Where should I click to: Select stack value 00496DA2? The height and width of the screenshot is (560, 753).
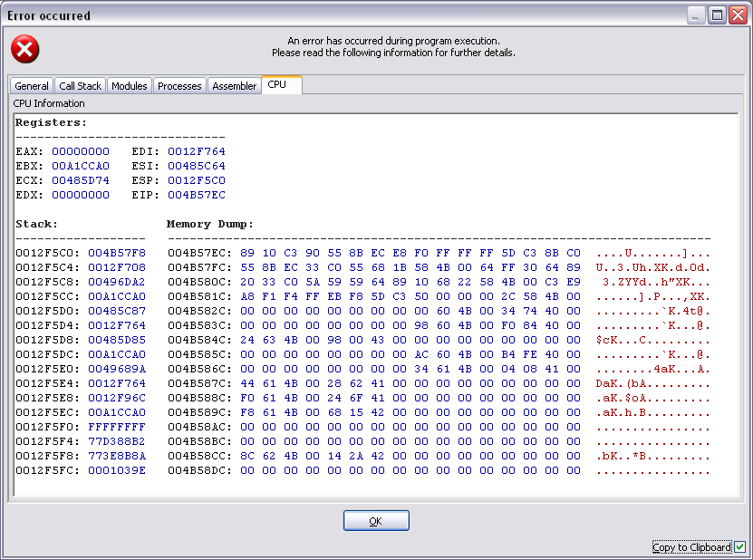pos(117,282)
